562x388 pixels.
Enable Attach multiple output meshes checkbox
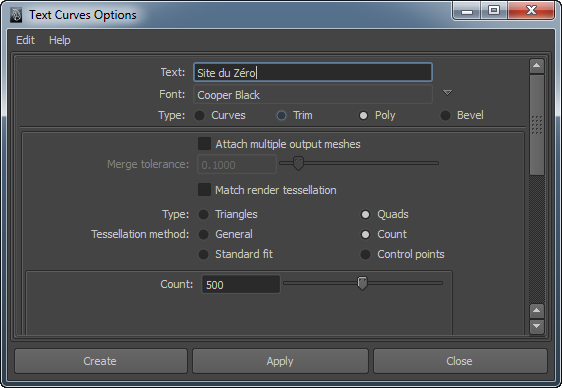[x=204, y=144]
